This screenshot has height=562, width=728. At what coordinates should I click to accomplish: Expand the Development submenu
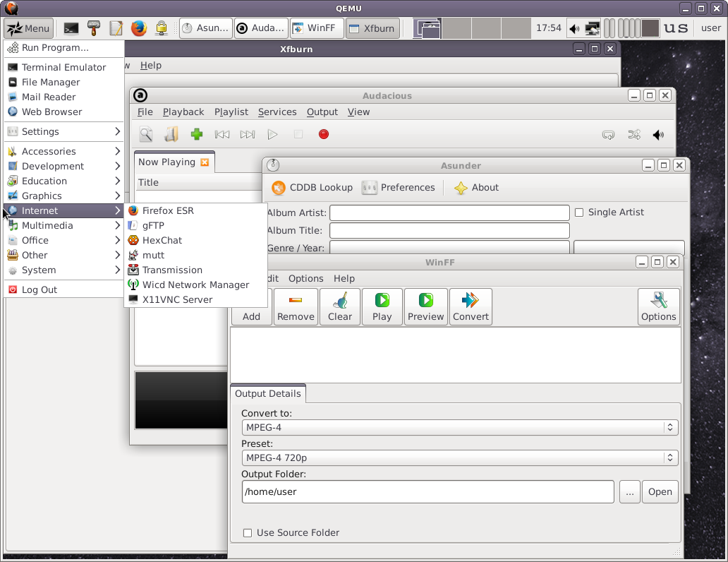(63, 166)
